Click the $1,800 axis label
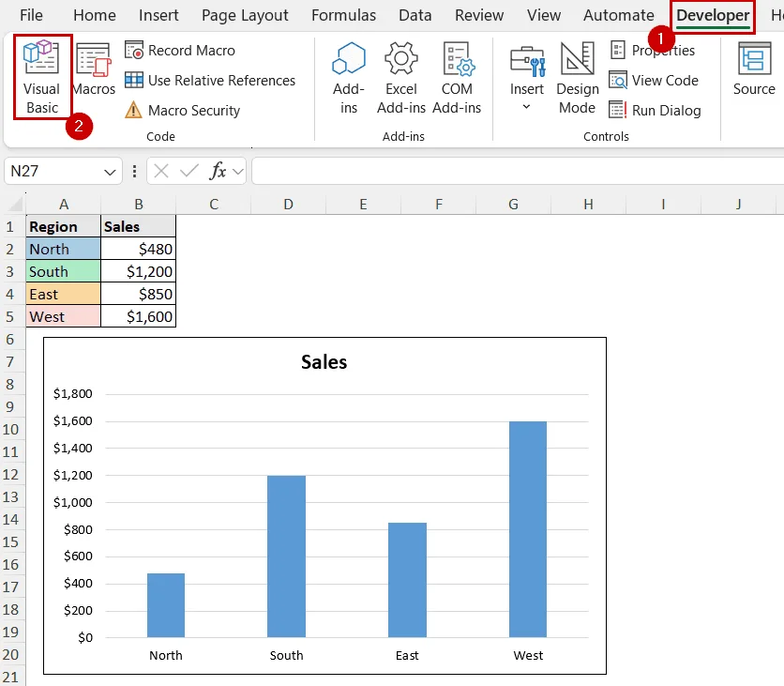The image size is (784, 686). point(73,394)
